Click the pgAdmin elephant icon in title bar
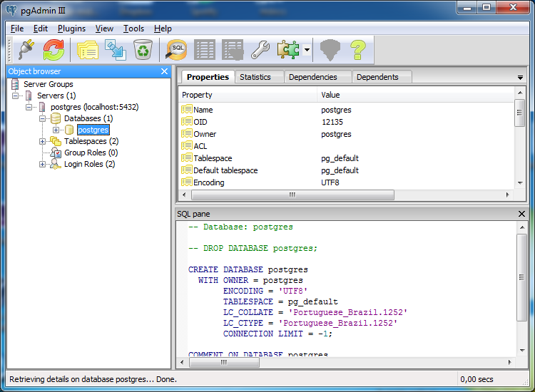Image resolution: width=535 pixels, height=392 pixels. (x=11, y=10)
